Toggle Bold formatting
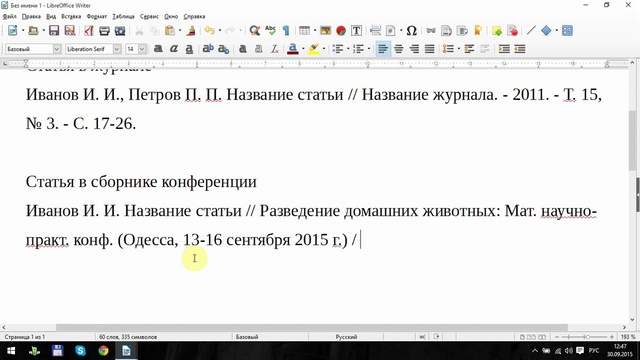 click(158, 49)
